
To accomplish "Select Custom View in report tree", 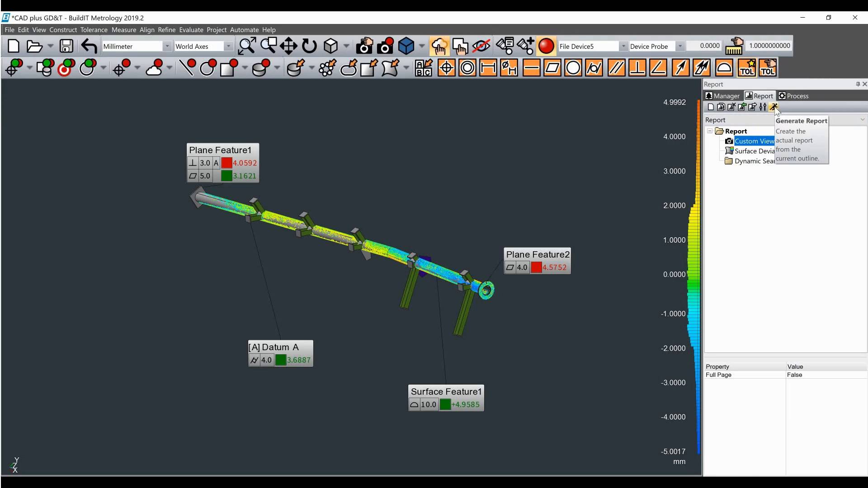I will (754, 141).
